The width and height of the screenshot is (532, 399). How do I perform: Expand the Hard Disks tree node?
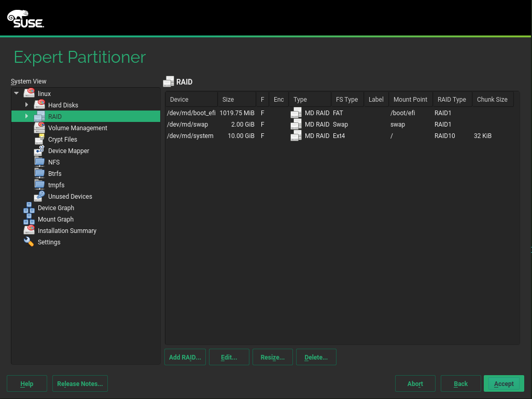click(x=26, y=105)
